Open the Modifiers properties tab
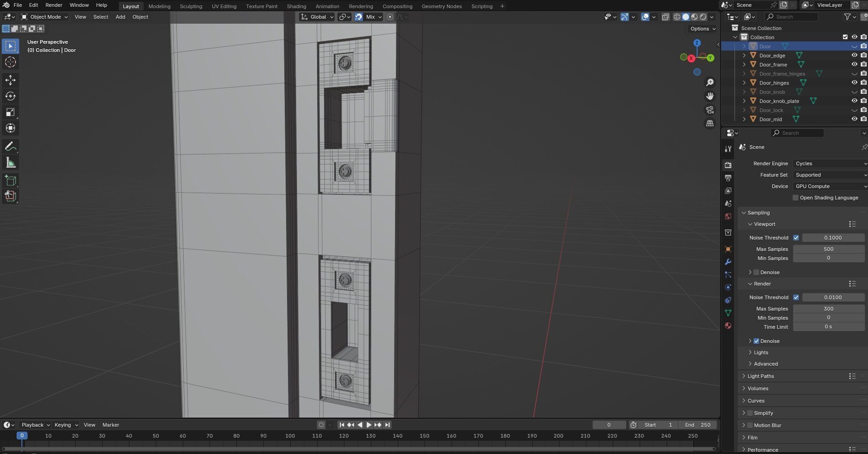Screen dimensions: 868x454 pyautogui.click(x=728, y=262)
